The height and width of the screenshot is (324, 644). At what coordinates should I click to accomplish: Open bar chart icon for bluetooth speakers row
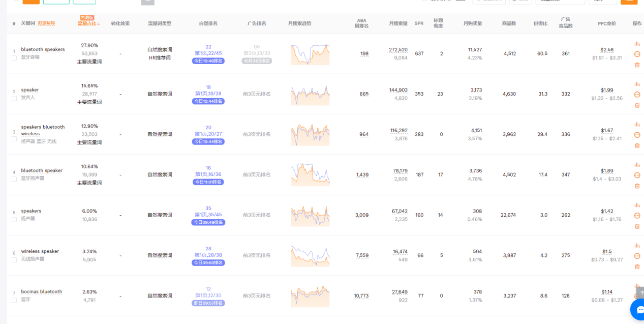click(x=637, y=44)
